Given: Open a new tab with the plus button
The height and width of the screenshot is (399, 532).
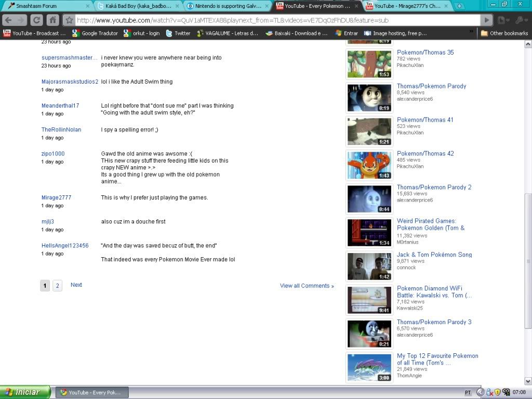Looking at the screenshot, I should coord(459,6).
